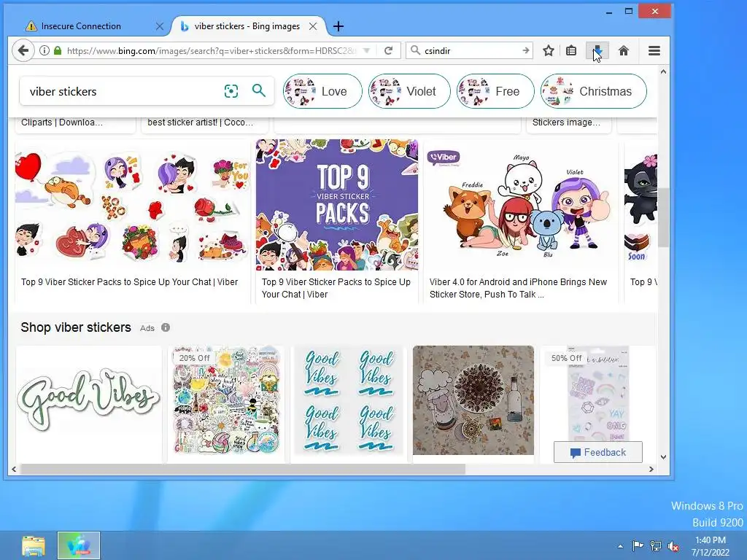747x560 pixels.
Task: Bookmark this page with the star icon
Action: [x=549, y=50]
